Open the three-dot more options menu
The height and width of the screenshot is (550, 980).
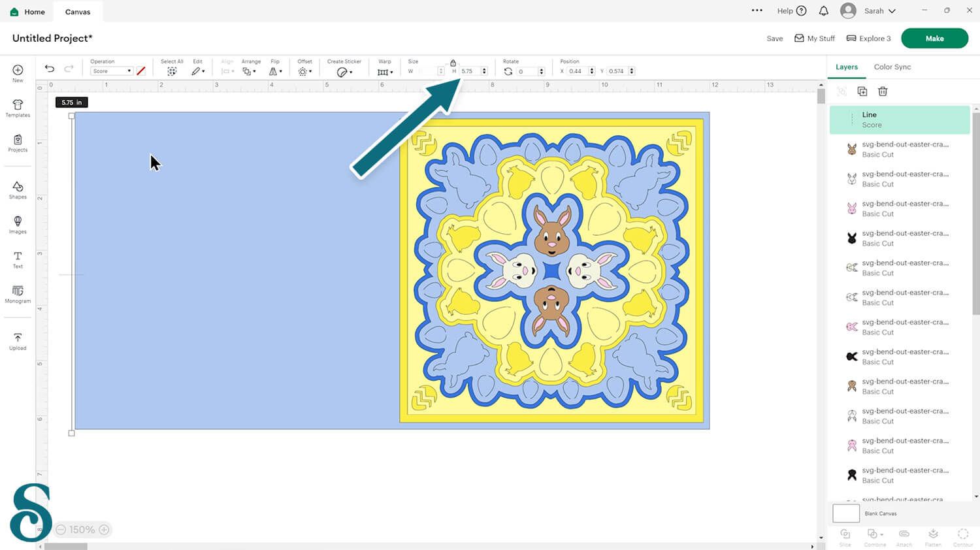coord(757,10)
